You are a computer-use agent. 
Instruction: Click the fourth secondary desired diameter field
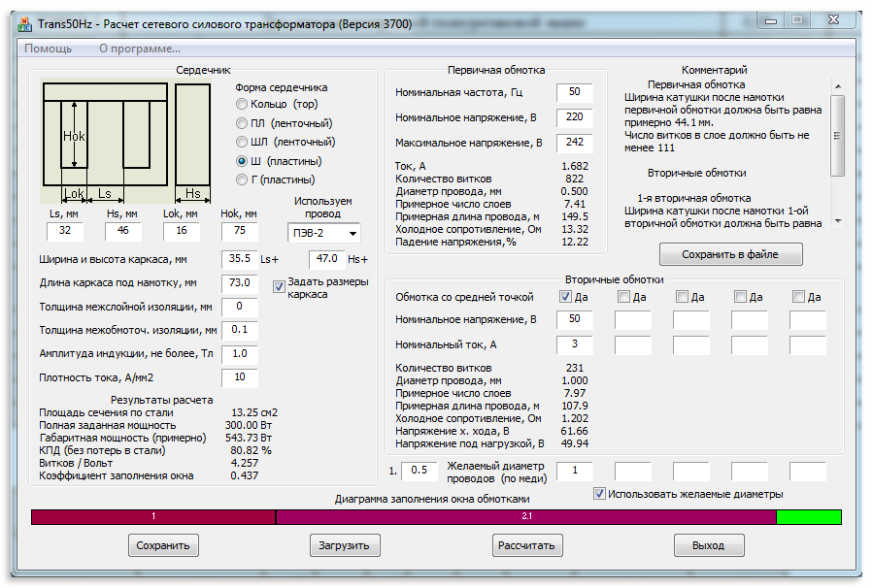point(750,472)
